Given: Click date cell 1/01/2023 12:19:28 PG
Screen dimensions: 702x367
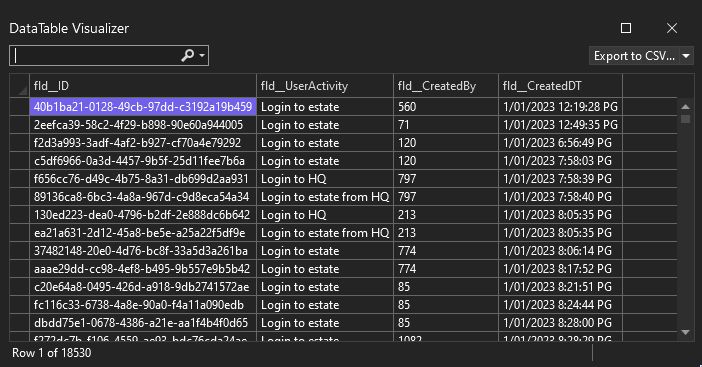Looking at the screenshot, I should (560, 107).
